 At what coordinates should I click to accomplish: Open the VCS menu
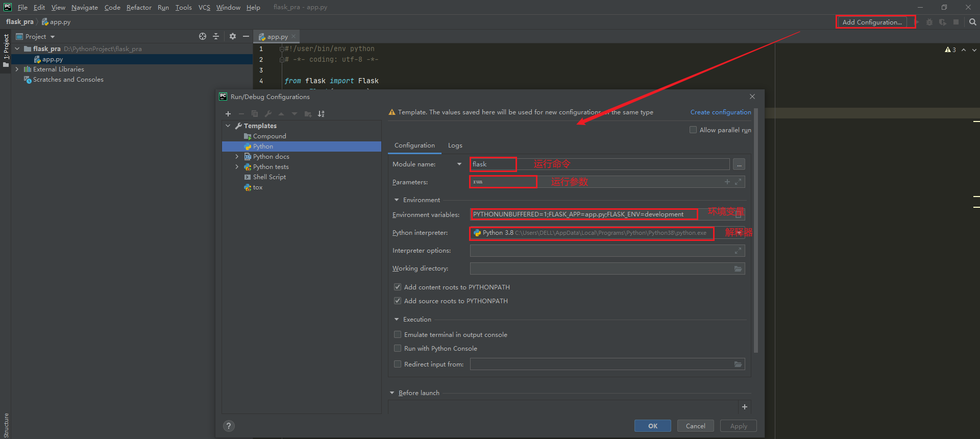(x=204, y=7)
